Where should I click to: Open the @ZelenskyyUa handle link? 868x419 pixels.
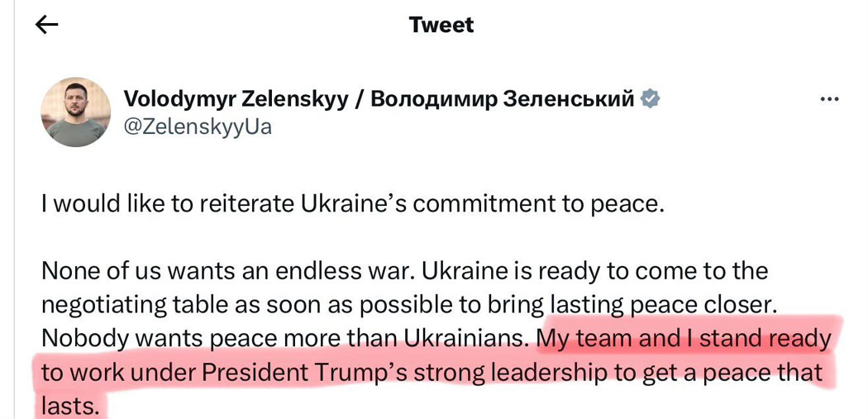coord(198,126)
